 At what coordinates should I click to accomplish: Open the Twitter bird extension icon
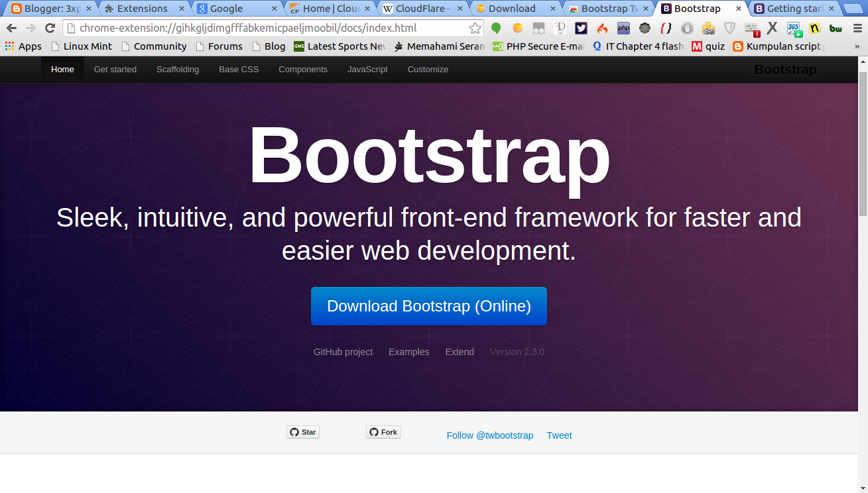coord(581,28)
